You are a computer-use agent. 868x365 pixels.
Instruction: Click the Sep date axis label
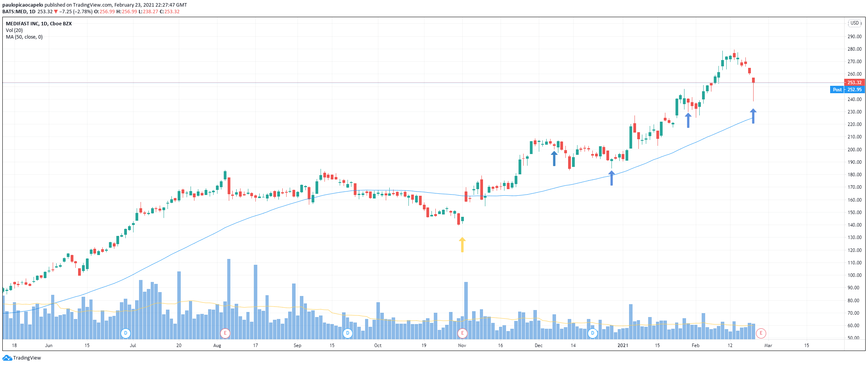(x=298, y=346)
